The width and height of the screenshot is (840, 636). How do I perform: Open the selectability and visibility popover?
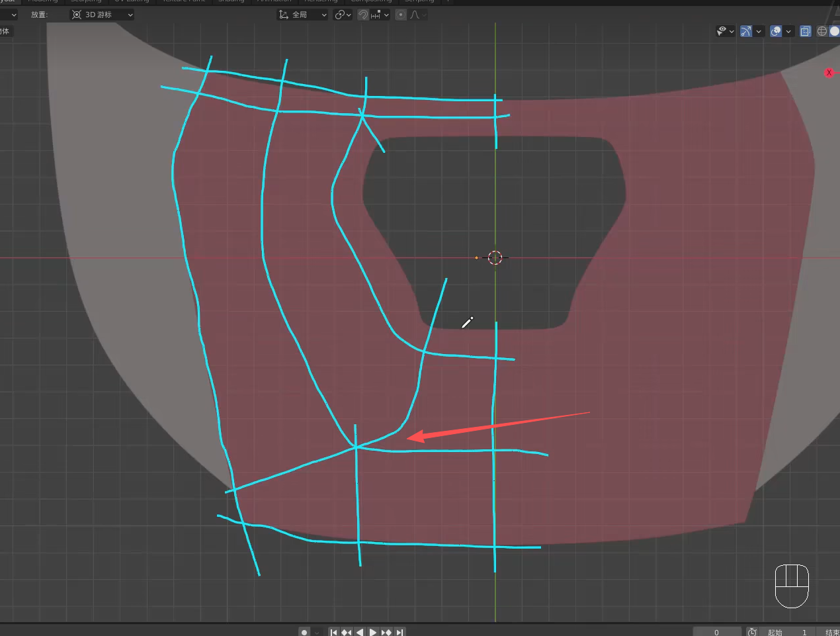pyautogui.click(x=726, y=31)
